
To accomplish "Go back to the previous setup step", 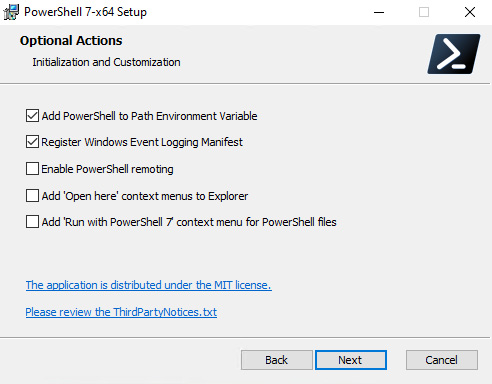I will 277,360.
